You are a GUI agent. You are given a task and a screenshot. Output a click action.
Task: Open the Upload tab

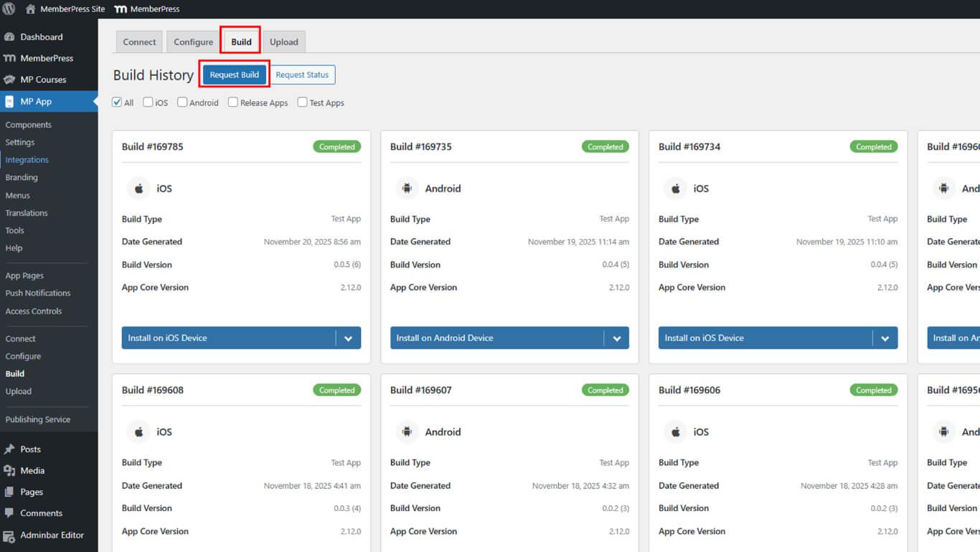tap(283, 42)
